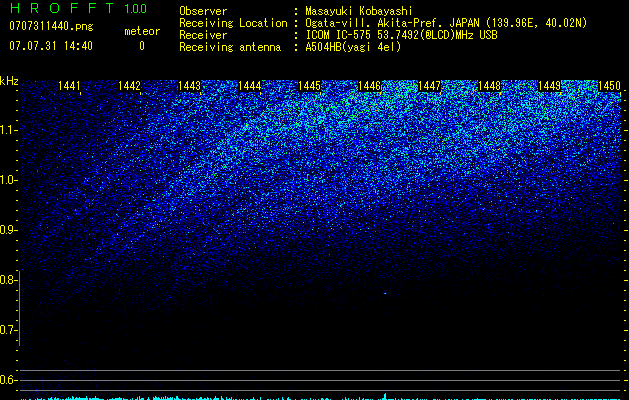
Task: Select the ICOM IC-575 receiver value
Action: (x=401, y=35)
